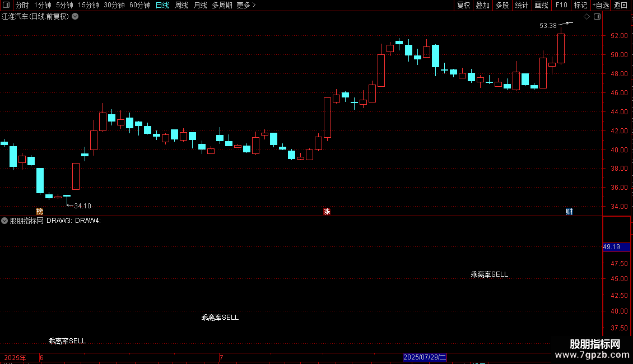The width and height of the screenshot is (633, 364).
Task: Switch to 月线 monthly chart
Action: tap(200, 5)
